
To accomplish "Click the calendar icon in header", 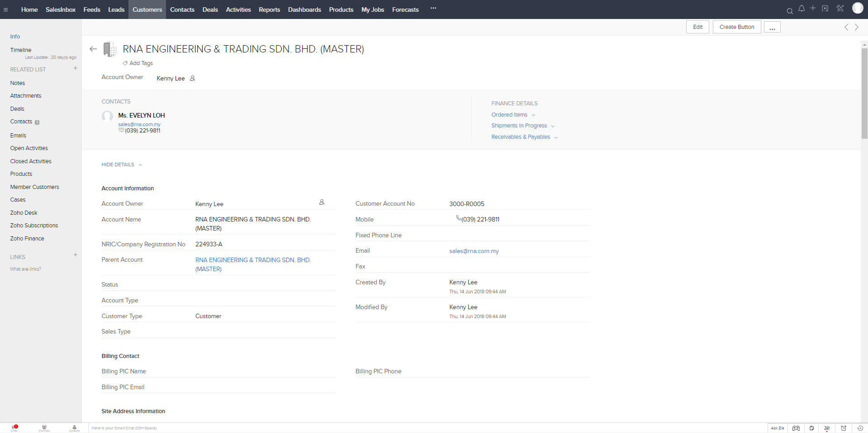I will 825,9.
